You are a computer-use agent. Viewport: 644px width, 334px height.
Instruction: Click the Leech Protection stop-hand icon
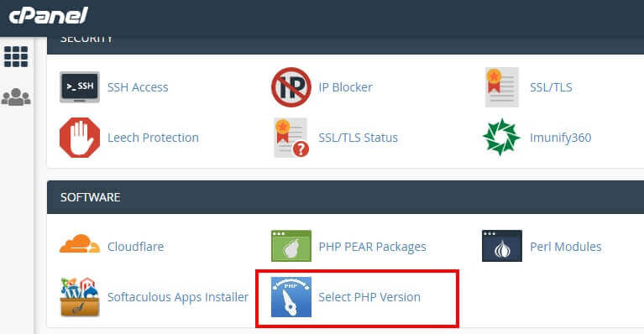tap(80, 138)
